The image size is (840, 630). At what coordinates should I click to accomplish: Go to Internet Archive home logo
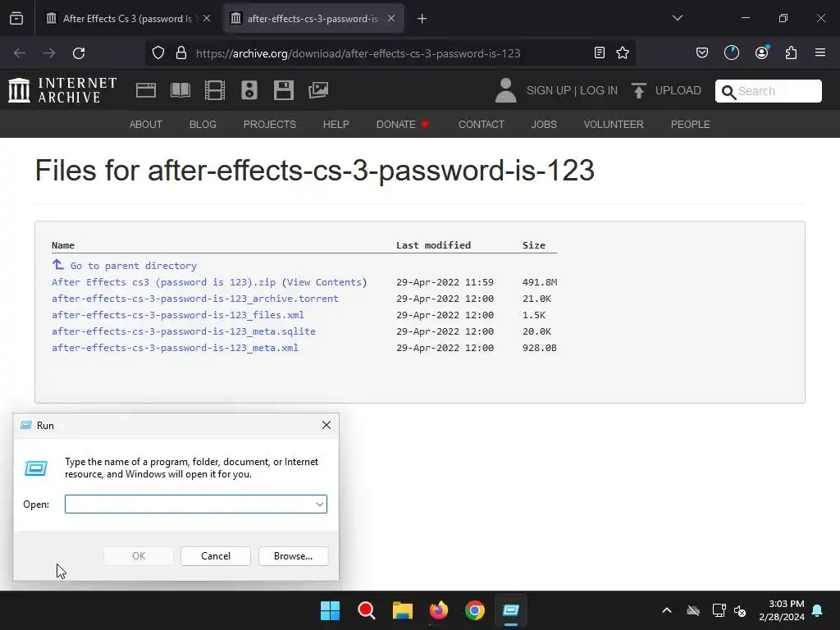(x=62, y=90)
